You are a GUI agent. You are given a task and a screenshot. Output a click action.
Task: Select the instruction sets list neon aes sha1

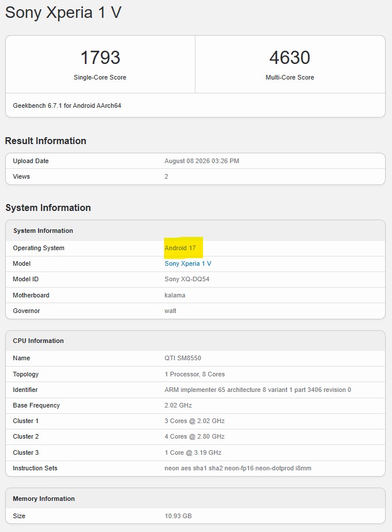pyautogui.click(x=238, y=468)
